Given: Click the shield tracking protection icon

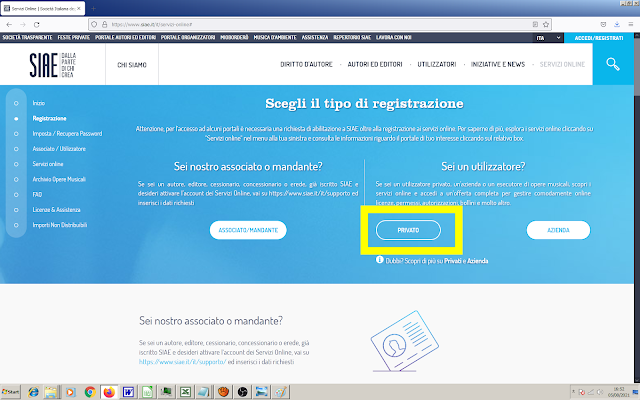Looking at the screenshot, I should [94, 24].
